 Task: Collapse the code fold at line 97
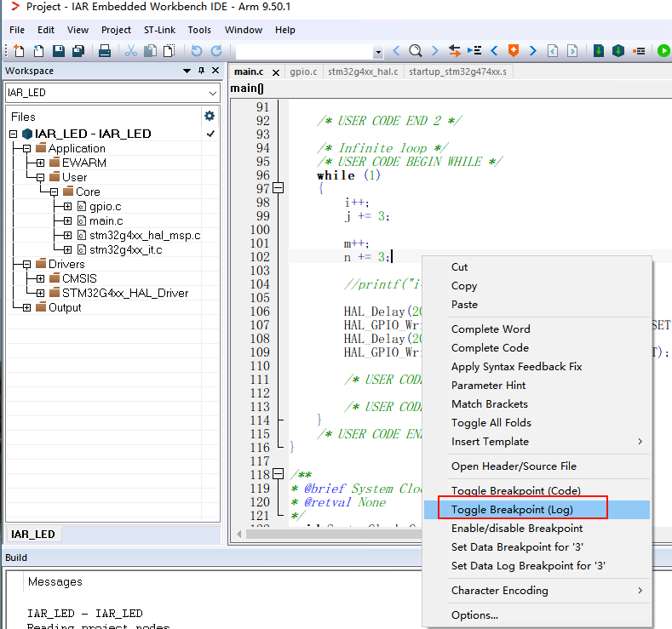(279, 187)
